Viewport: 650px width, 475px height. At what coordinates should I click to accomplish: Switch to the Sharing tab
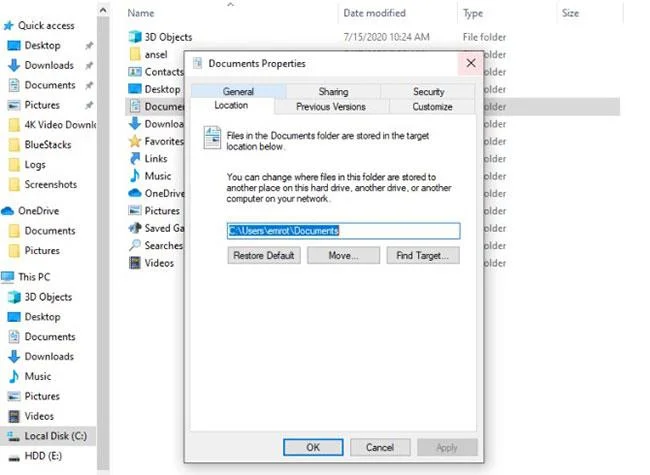click(x=333, y=92)
